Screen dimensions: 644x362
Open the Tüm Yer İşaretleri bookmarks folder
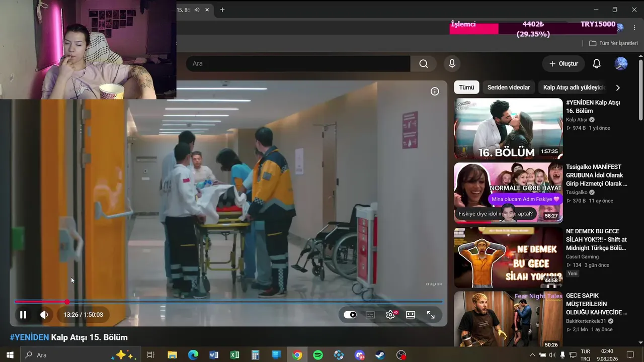click(x=614, y=43)
